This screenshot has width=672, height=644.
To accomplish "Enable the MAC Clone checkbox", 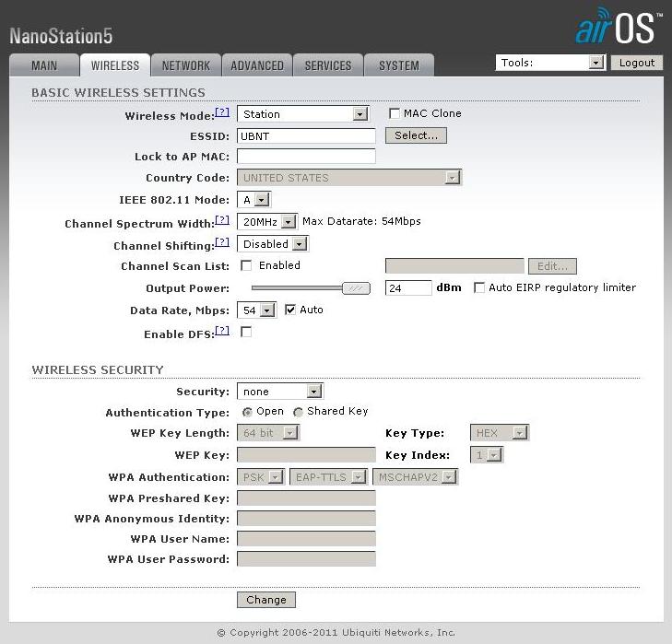I will (x=394, y=113).
